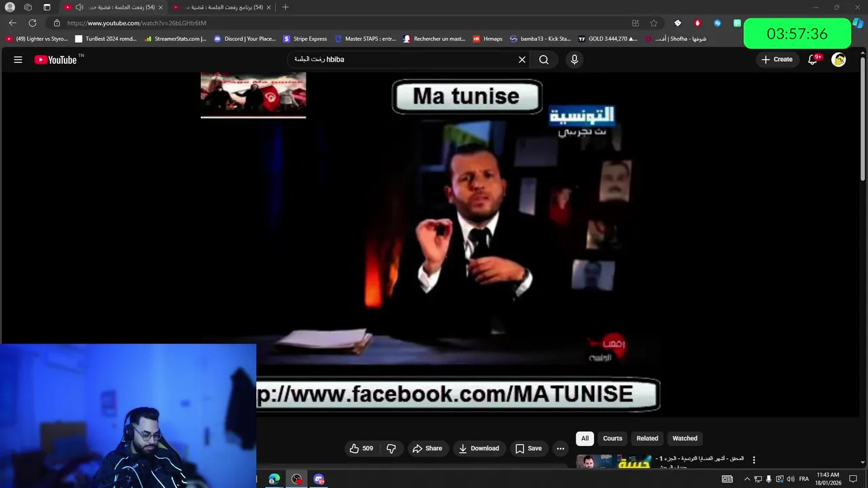Open a new browser tab
The width and height of the screenshot is (868, 488).
pos(285,7)
